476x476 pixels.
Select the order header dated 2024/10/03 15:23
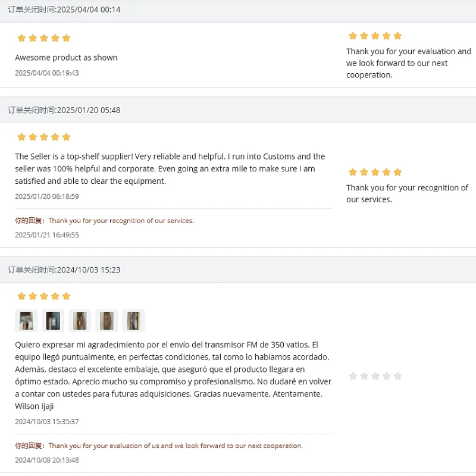tap(64, 270)
